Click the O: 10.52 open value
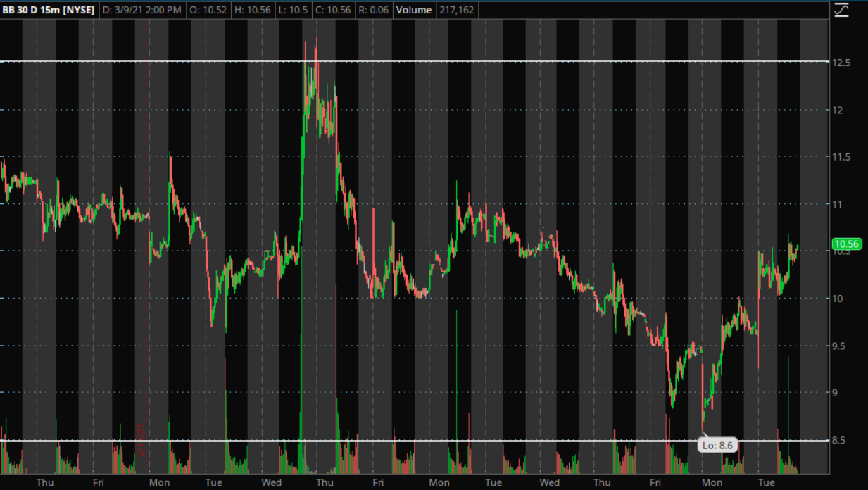The height and width of the screenshot is (490, 868). 209,11
